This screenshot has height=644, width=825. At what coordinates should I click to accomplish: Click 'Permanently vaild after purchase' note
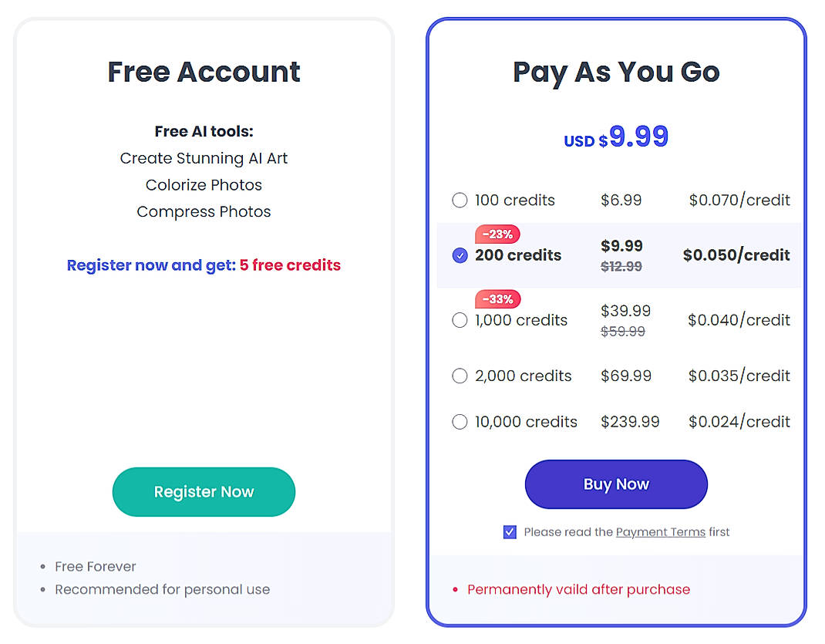coord(578,589)
